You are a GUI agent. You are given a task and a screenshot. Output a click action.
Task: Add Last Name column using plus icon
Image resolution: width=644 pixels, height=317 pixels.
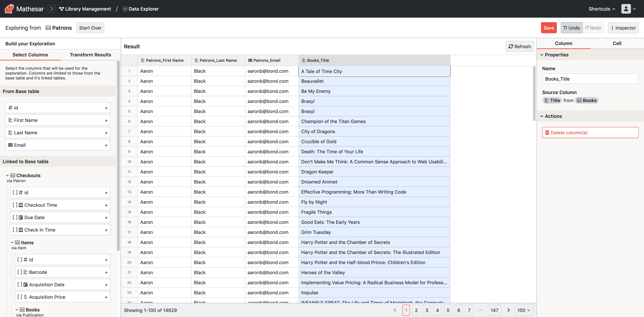click(106, 133)
